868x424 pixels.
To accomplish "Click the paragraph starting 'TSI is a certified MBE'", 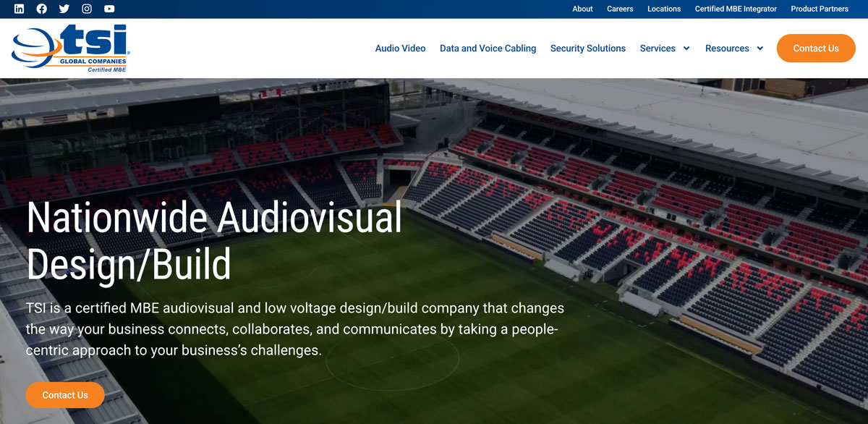I will pyautogui.click(x=295, y=329).
